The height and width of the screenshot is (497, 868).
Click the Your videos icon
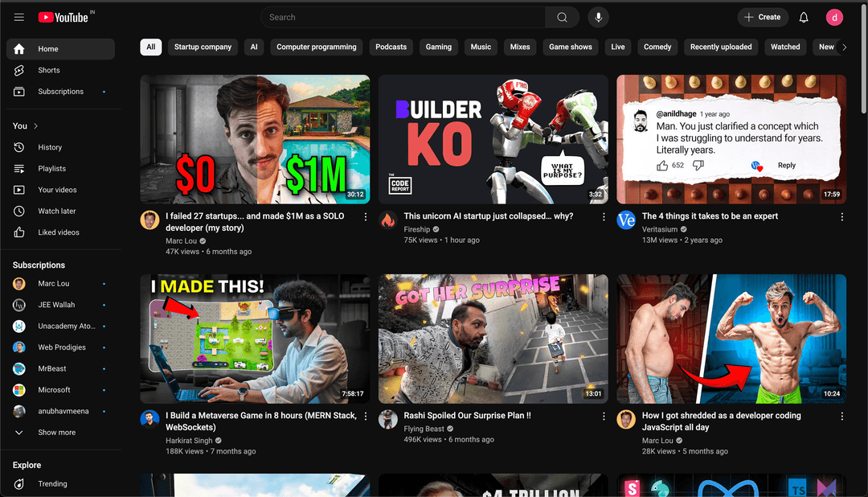tap(18, 190)
